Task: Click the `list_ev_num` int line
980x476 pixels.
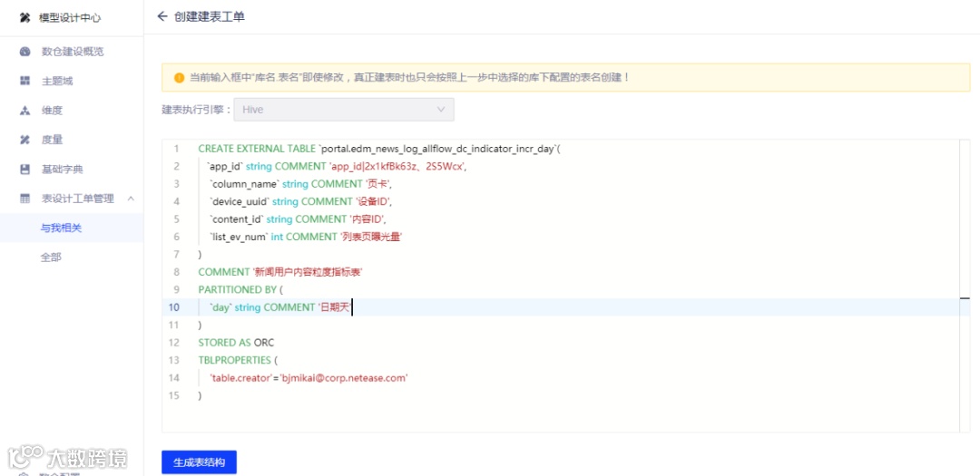Action: click(x=306, y=237)
